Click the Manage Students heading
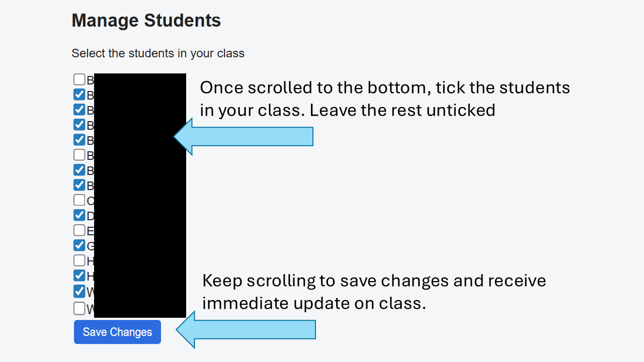 pos(146,21)
